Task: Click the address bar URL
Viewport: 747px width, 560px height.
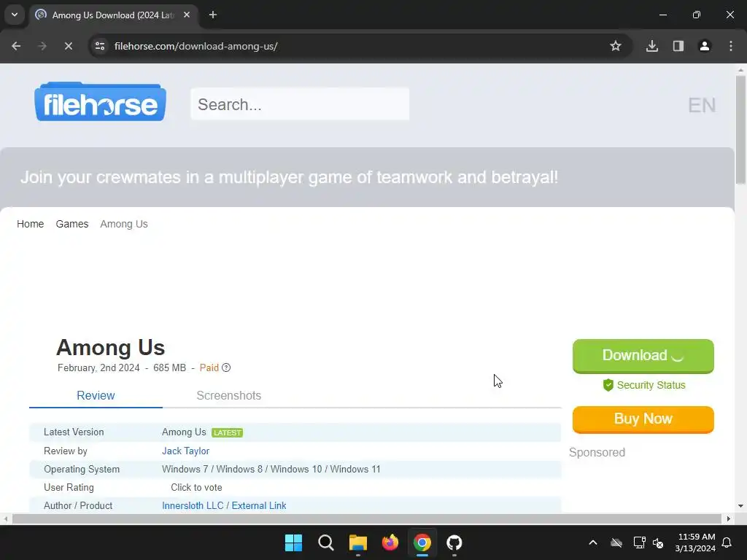Action: point(196,46)
